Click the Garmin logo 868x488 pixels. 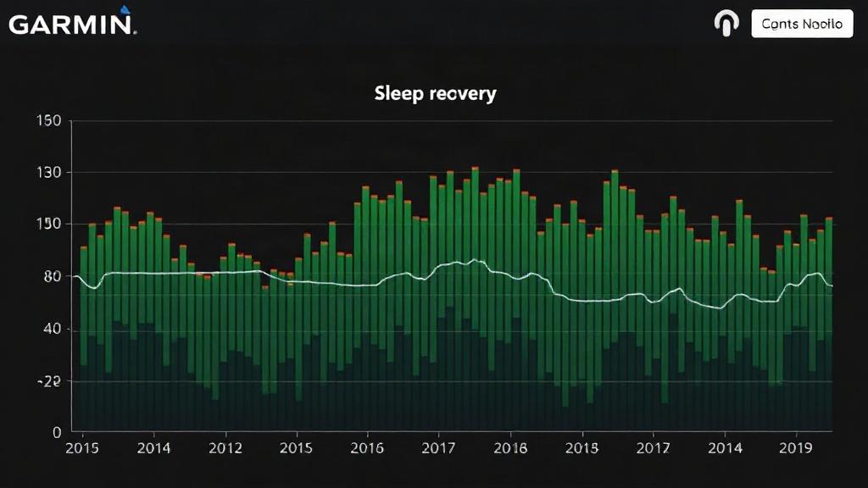coord(73,21)
